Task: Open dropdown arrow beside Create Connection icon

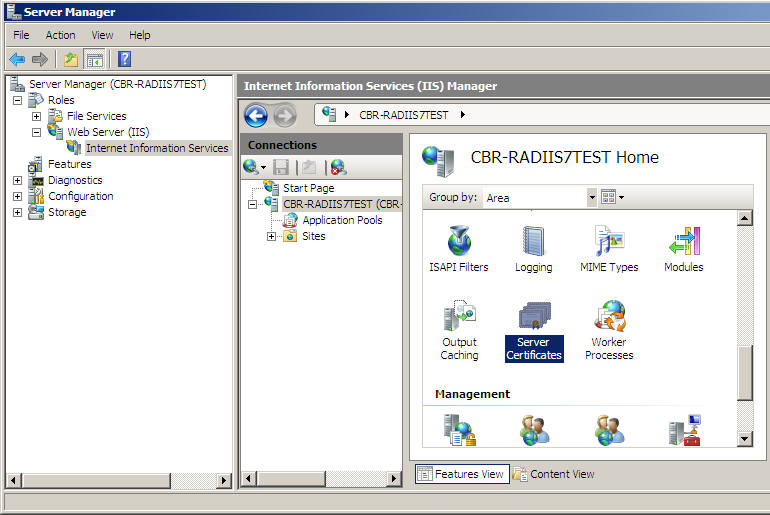Action: (x=264, y=168)
